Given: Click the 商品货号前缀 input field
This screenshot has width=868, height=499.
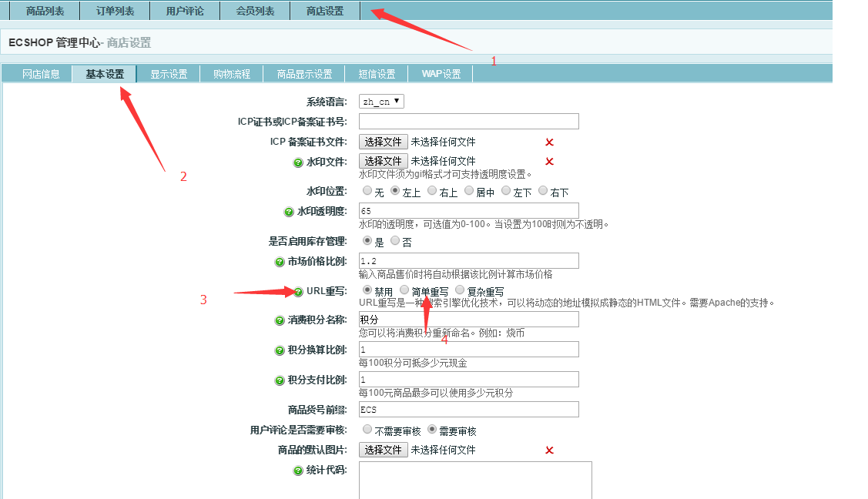Looking at the screenshot, I should coord(468,409).
